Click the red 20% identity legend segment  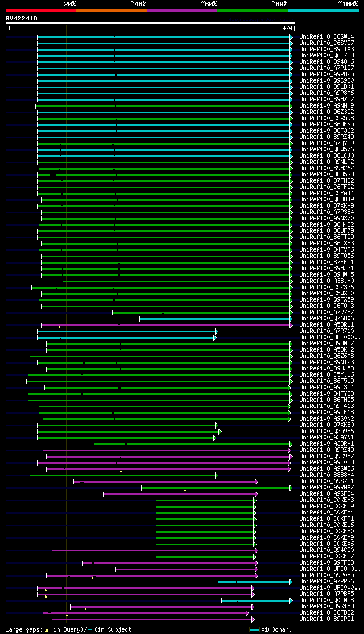41,10
